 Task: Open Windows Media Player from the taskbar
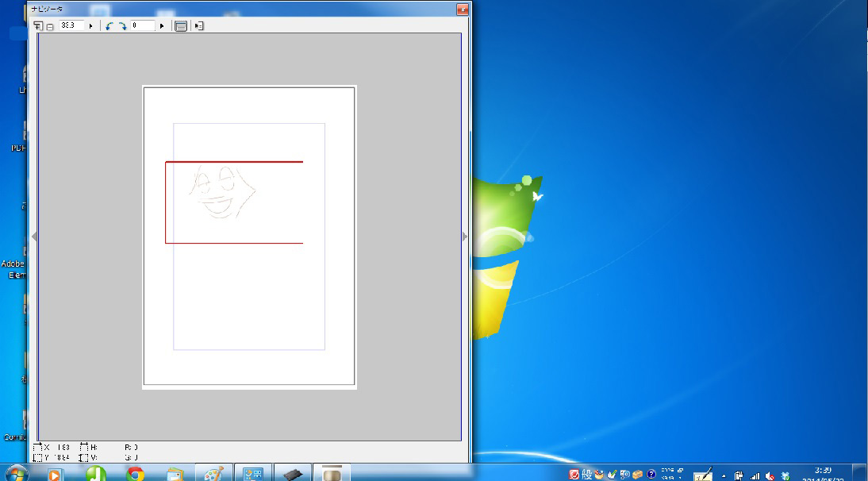pyautogui.click(x=55, y=475)
